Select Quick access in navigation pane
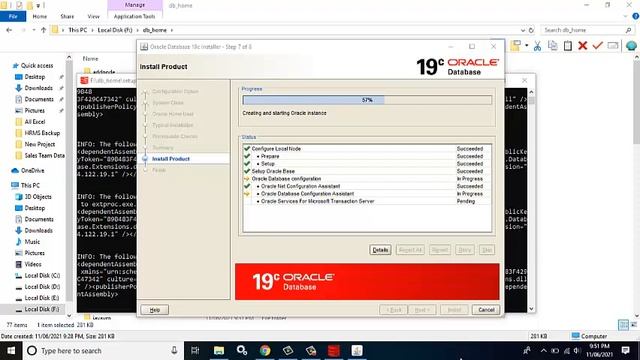 (x=37, y=65)
